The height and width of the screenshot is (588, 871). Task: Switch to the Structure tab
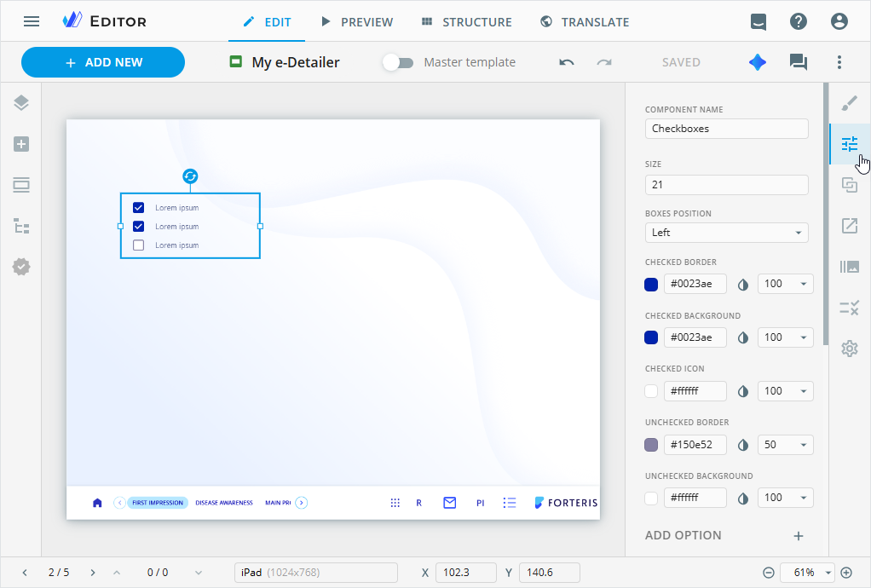[466, 22]
